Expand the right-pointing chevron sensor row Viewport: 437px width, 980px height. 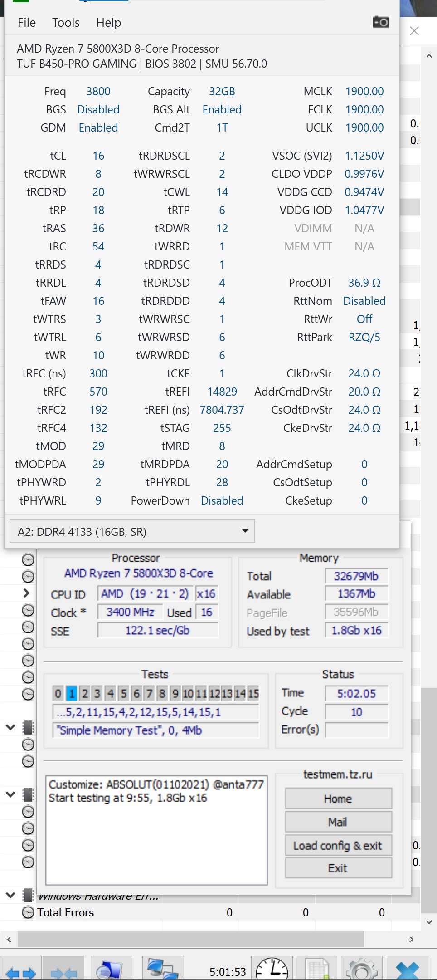point(26,593)
